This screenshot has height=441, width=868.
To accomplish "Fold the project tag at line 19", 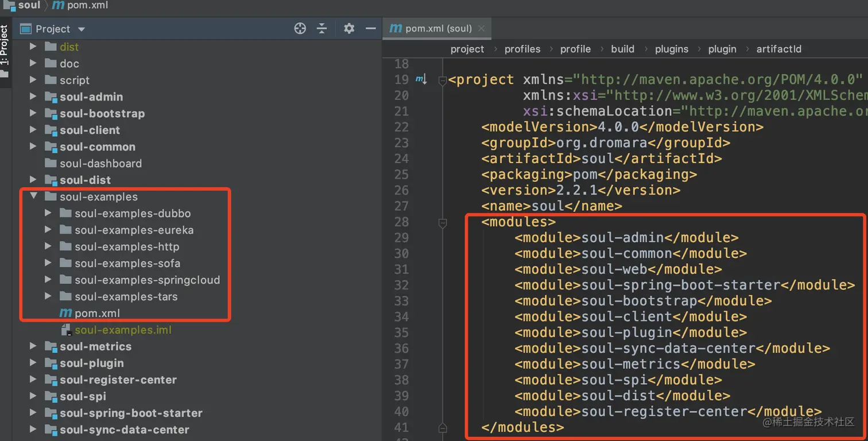I will click(442, 80).
